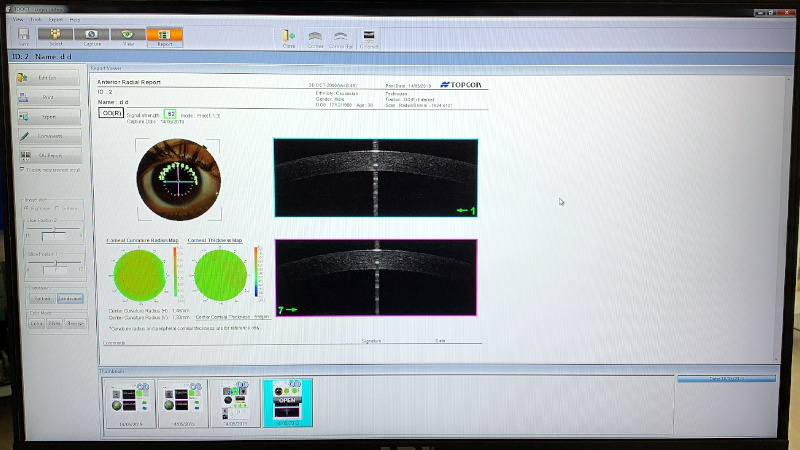This screenshot has width=800, height=450.
Task: Click the OU Report button
Action: [49, 156]
